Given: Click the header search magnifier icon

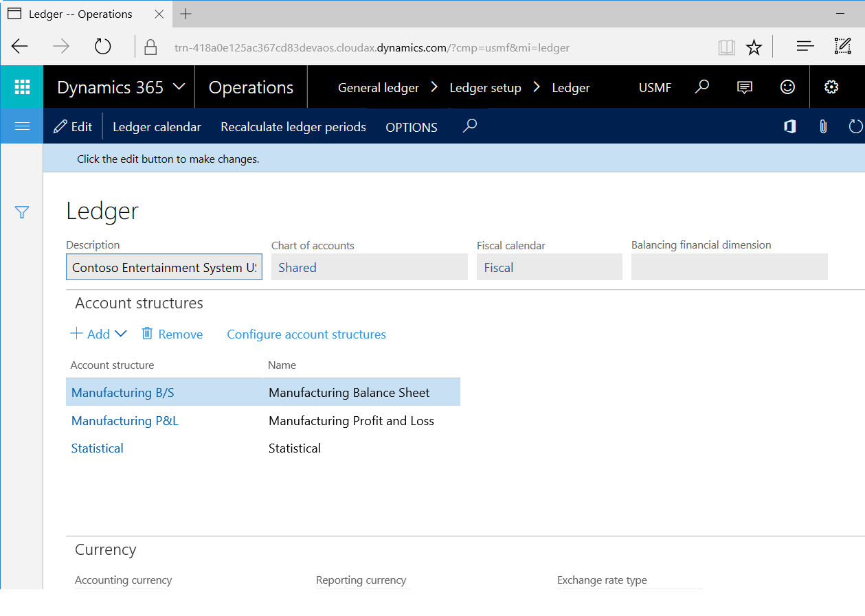Looking at the screenshot, I should coord(701,87).
